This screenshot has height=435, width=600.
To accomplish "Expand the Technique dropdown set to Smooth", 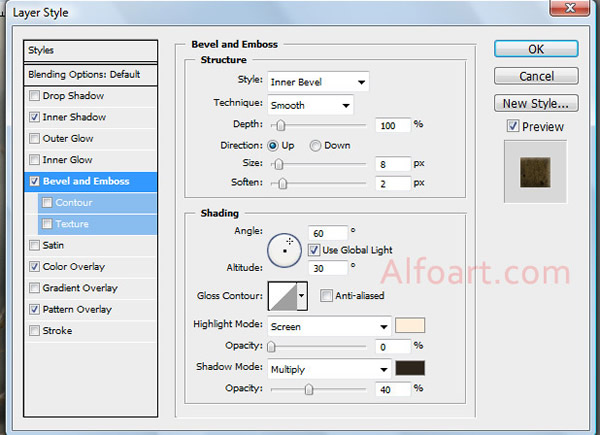I will (x=310, y=104).
